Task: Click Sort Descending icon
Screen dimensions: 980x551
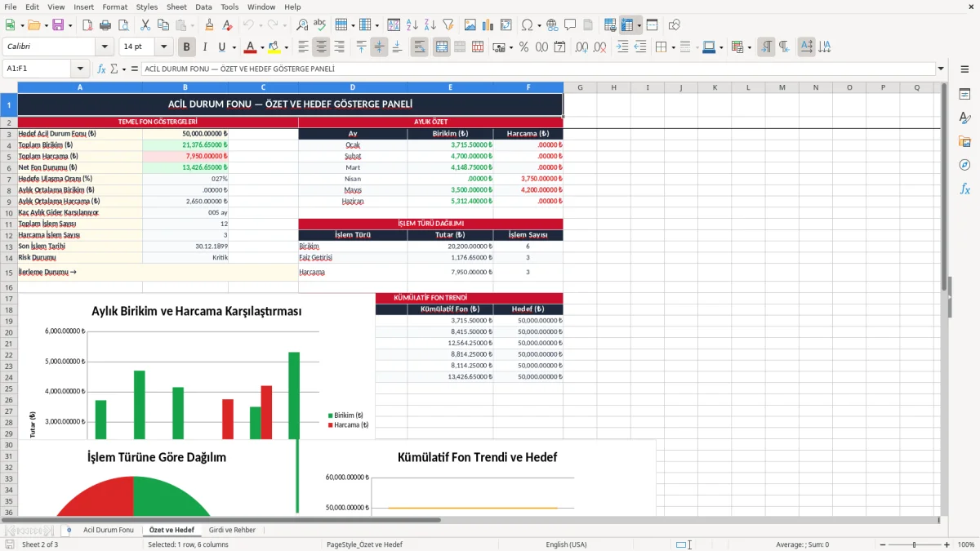Action: tap(430, 25)
